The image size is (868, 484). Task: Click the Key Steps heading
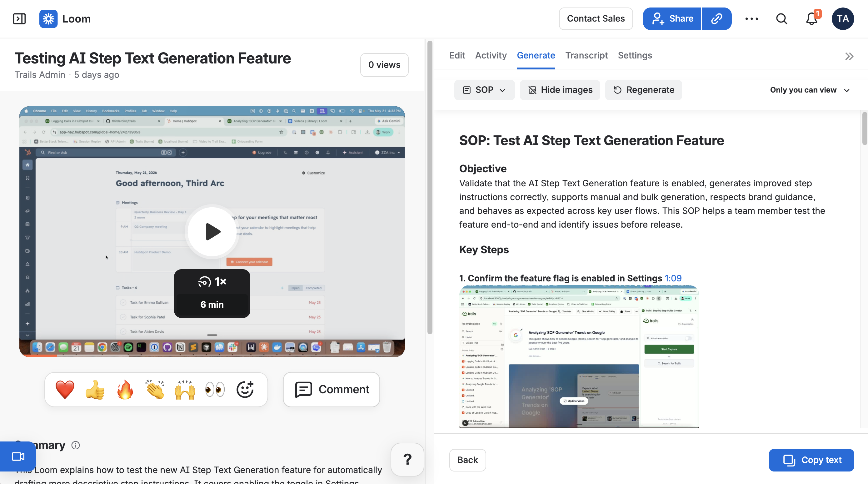click(x=484, y=250)
